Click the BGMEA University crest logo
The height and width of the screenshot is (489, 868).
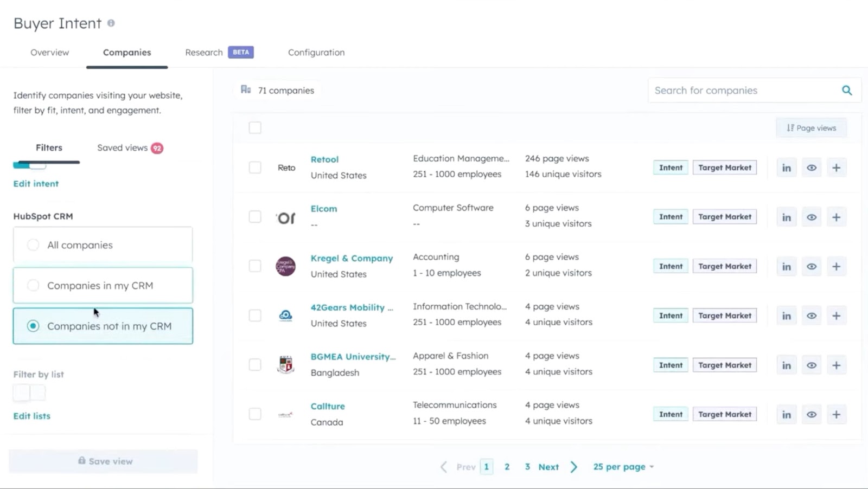[x=286, y=365]
